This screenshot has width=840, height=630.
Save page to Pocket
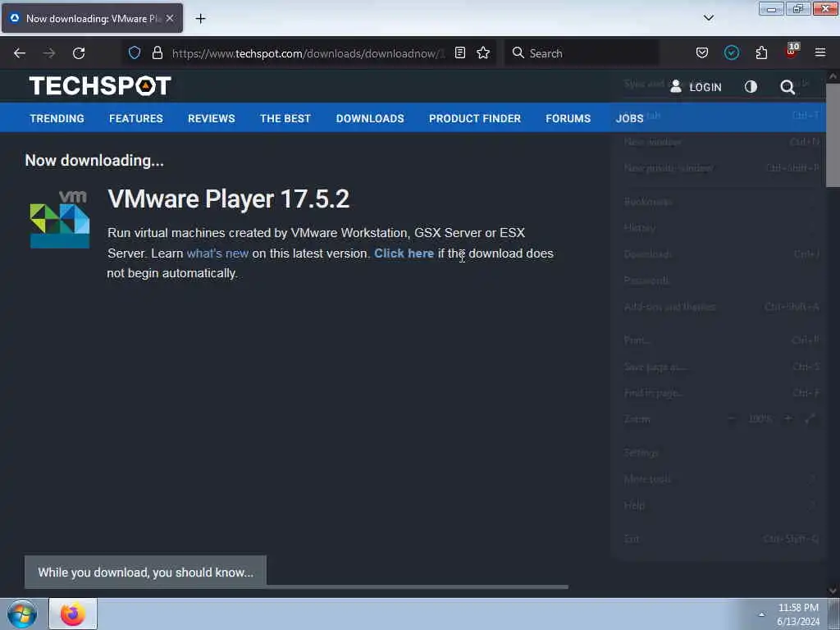click(x=702, y=52)
